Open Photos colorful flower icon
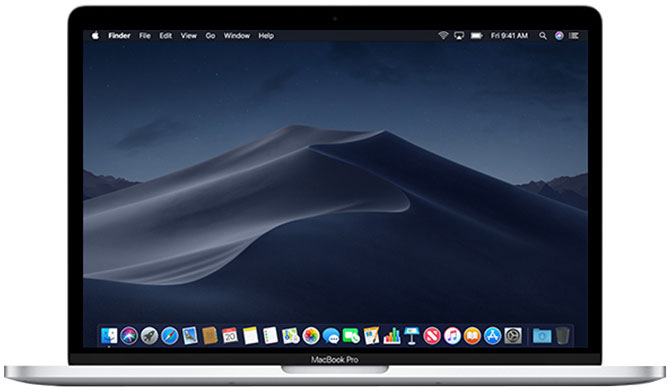Screen dimensions: 670x390 (x=311, y=336)
